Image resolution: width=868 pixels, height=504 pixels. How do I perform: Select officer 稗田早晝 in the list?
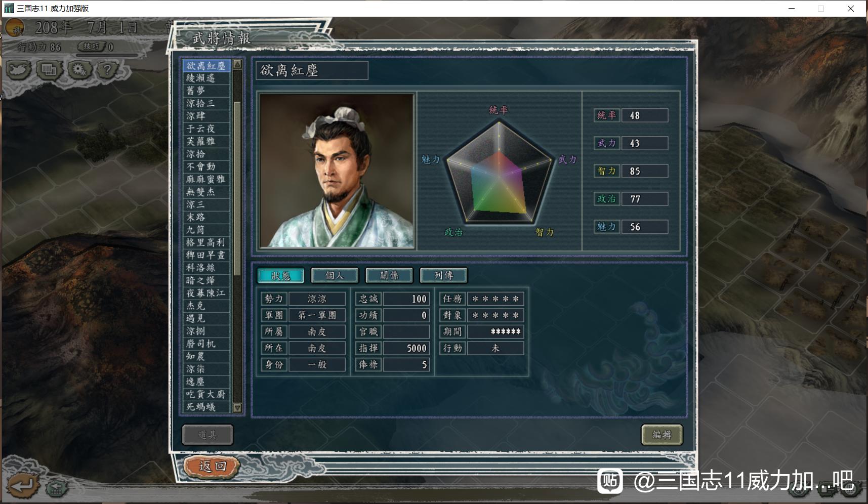click(x=206, y=256)
